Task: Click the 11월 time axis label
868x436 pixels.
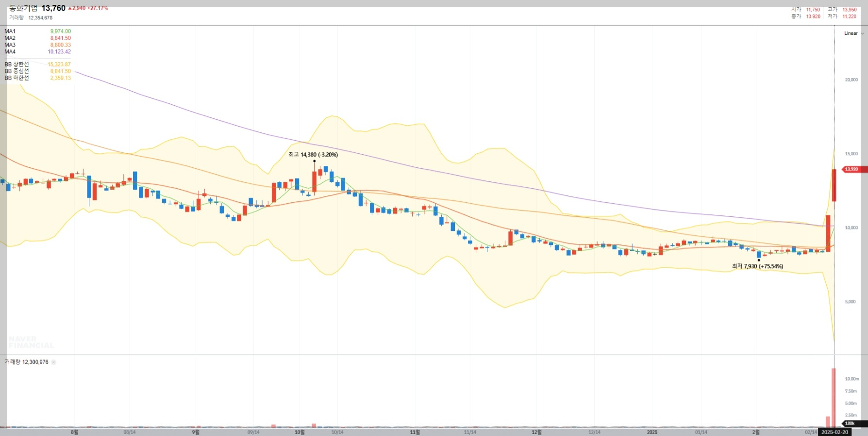Action: [x=415, y=432]
